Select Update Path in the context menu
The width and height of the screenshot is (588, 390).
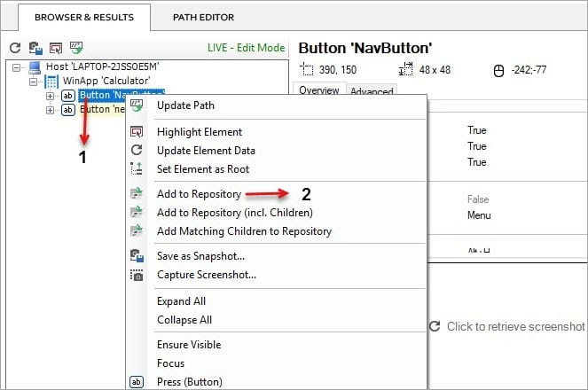pos(187,105)
